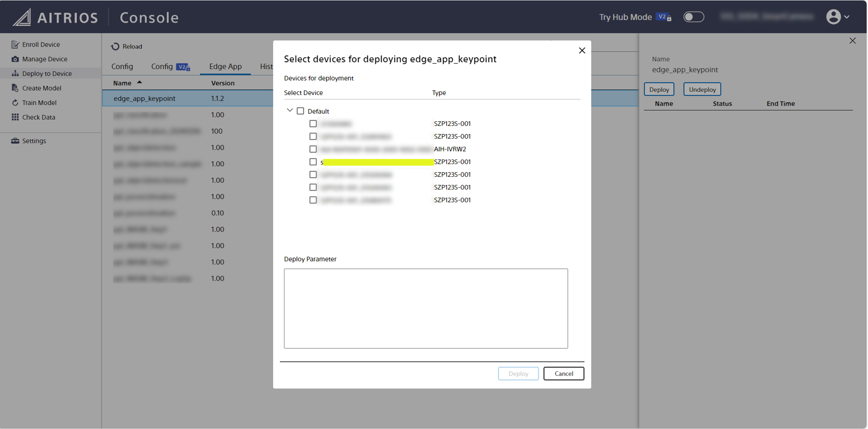The width and height of the screenshot is (868, 429).
Task: Click the Create Model icon
Action: click(15, 88)
